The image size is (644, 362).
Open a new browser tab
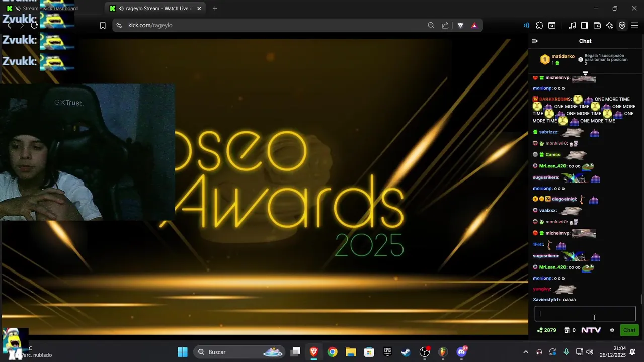[x=215, y=9]
